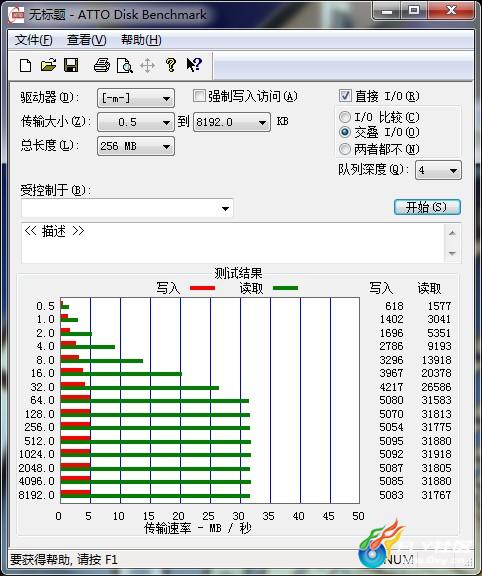Click read value 9193 for 4.0
Viewport: 482px width, 576px height.
(x=439, y=346)
